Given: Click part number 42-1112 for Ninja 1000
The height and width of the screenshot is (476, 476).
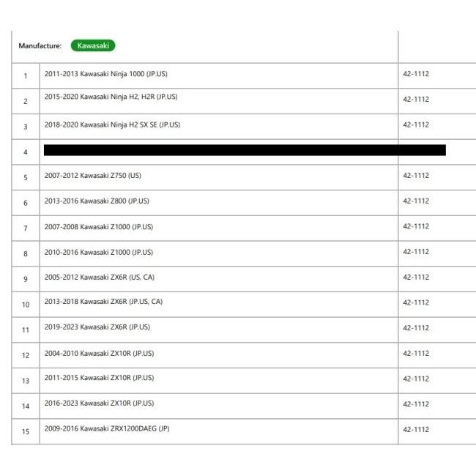Looking at the screenshot, I should pyautogui.click(x=416, y=74).
